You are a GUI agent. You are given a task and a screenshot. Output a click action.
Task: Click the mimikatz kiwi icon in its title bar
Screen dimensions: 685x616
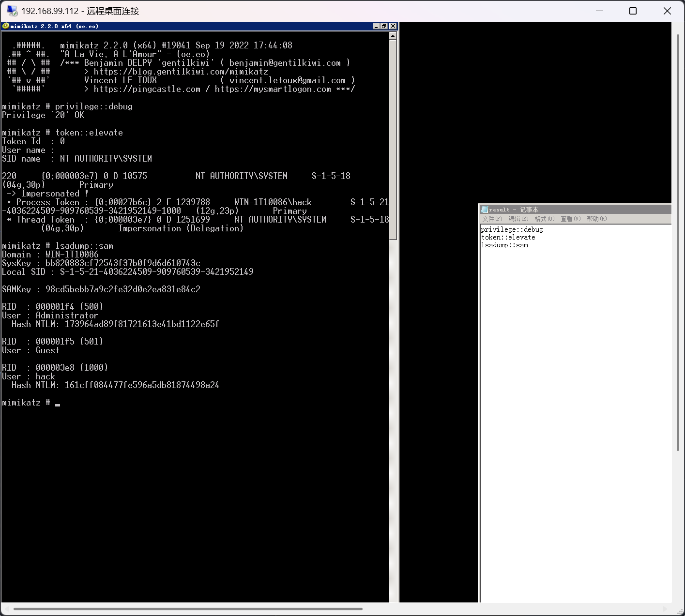[x=6, y=26]
